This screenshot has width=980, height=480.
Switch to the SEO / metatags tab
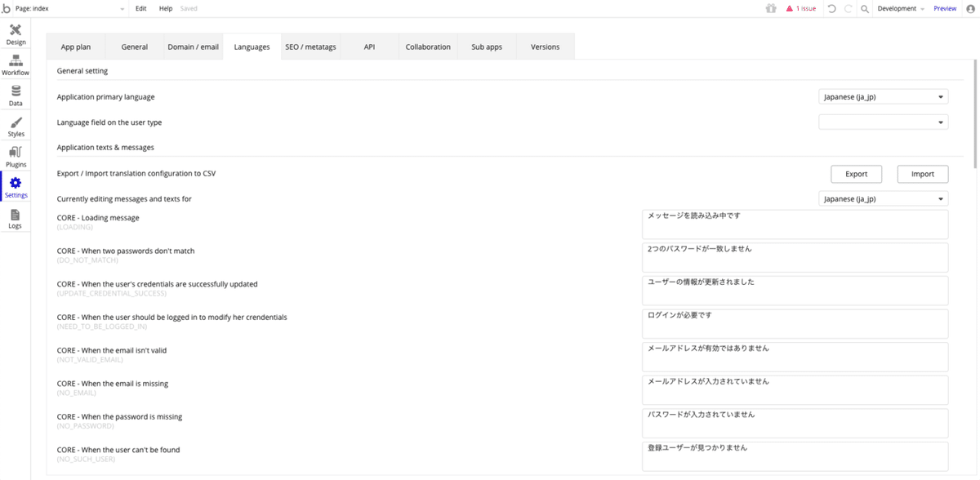click(310, 47)
